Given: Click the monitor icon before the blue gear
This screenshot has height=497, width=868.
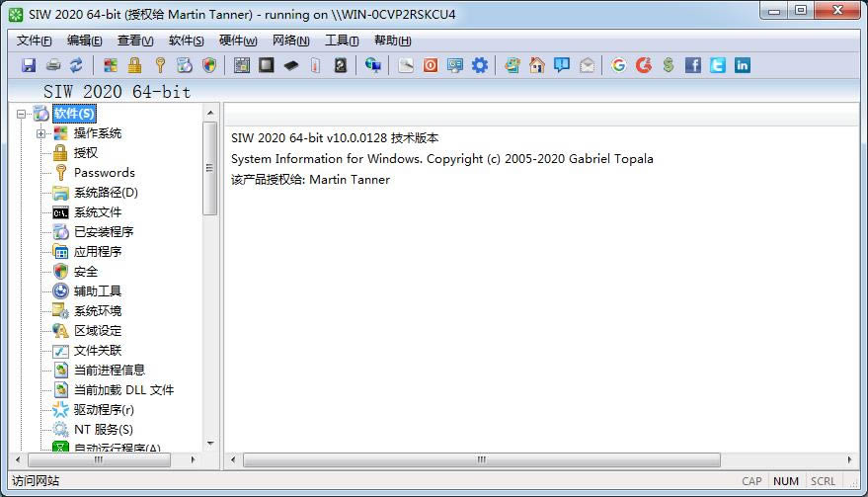Looking at the screenshot, I should 455,65.
